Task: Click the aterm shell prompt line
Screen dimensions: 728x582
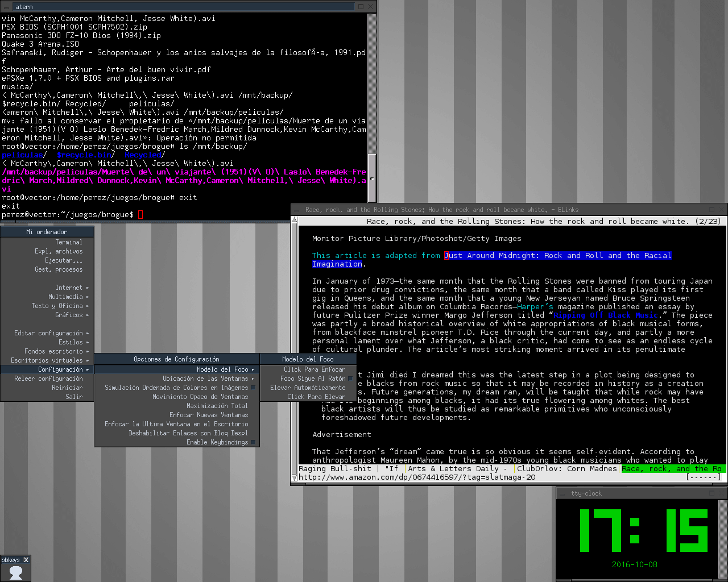Action: click(x=73, y=214)
